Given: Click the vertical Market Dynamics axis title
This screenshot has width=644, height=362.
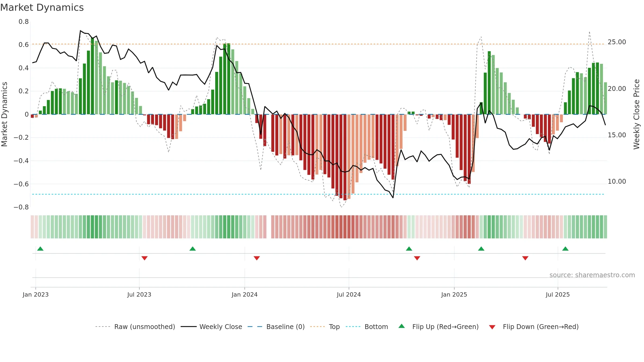Looking at the screenshot, I should click(4, 114).
